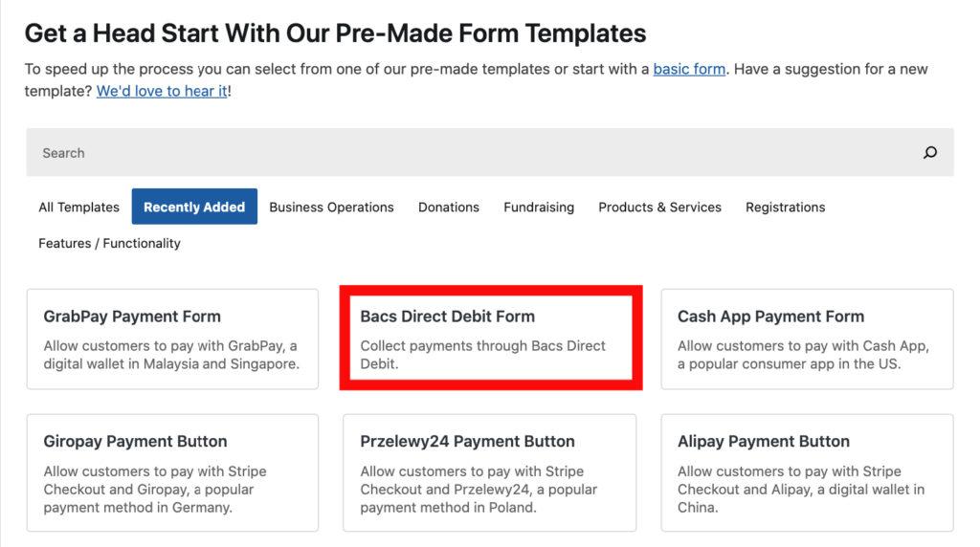The height and width of the screenshot is (547, 980).
Task: Choose the Alipay Payment Button template
Action: 807,472
